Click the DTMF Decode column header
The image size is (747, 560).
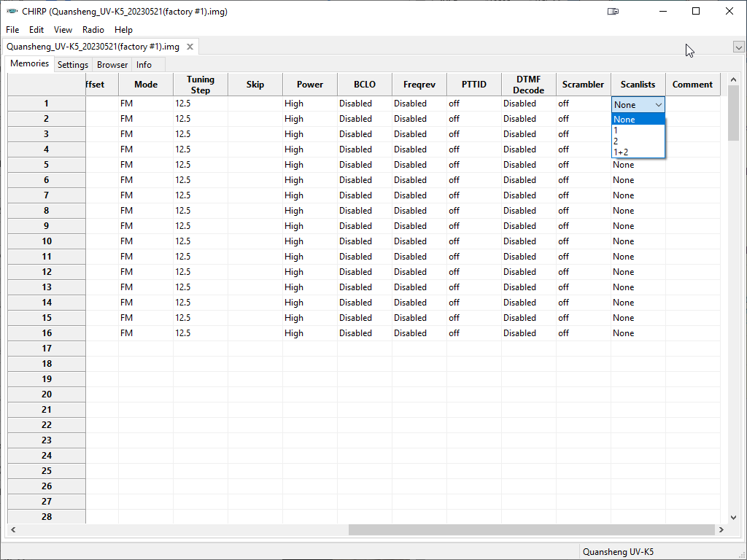coord(529,85)
